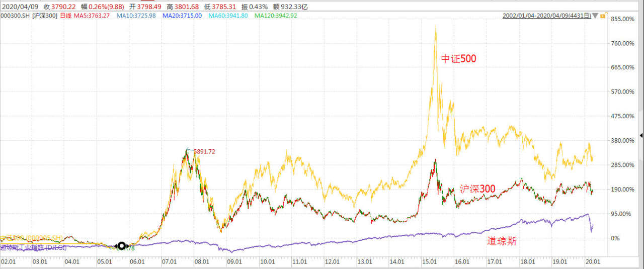
Task: Click the MA20:3715.00 indicator label
Action: coord(182,16)
